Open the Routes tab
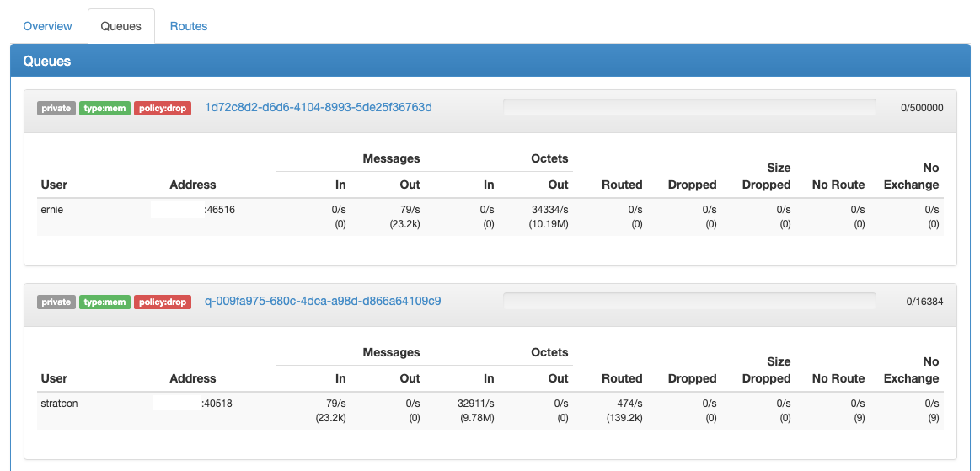 (189, 26)
